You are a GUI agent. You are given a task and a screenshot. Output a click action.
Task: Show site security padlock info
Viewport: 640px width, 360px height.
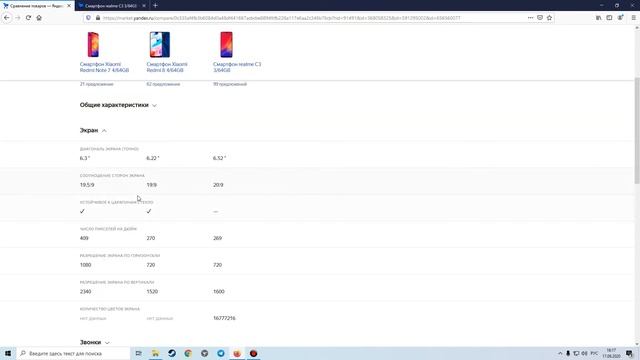pos(98,18)
